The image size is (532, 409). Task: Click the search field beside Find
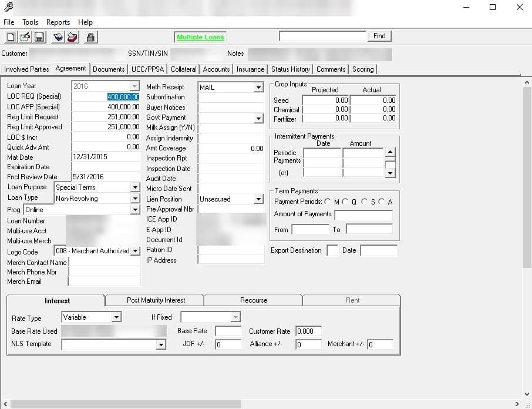coord(322,36)
